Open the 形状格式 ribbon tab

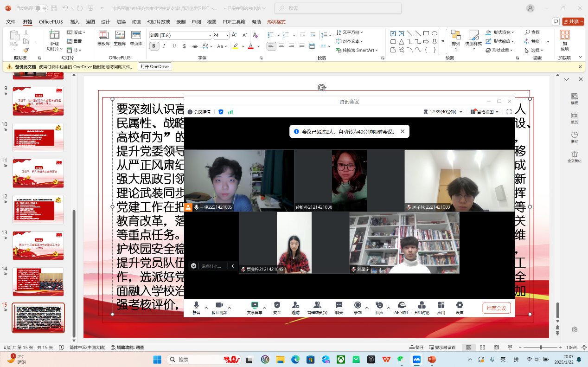pyautogui.click(x=276, y=22)
